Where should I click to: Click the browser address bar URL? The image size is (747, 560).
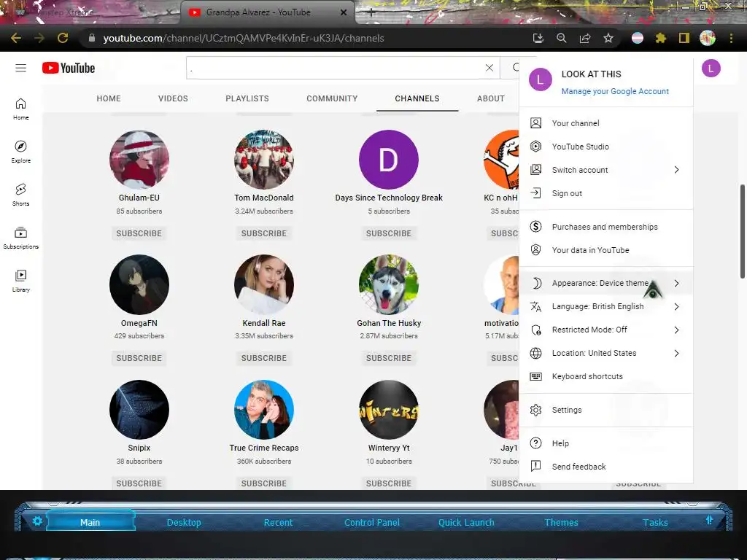tap(244, 38)
